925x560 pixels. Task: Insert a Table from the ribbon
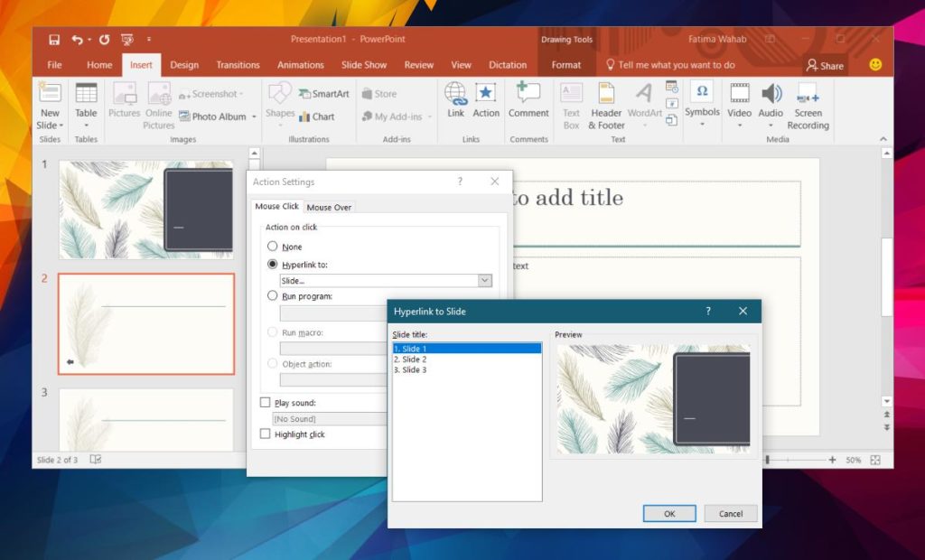pyautogui.click(x=86, y=106)
